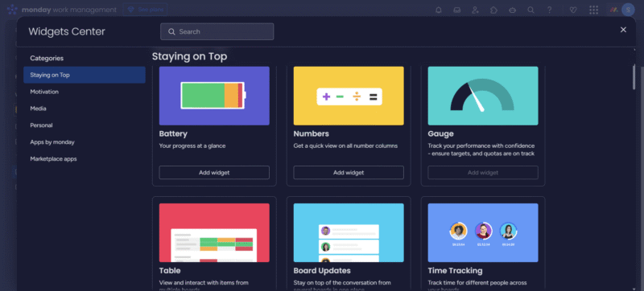Screen dimensions: 644x291
Task: Open the apps puzzle piece icon
Action: 493,10
